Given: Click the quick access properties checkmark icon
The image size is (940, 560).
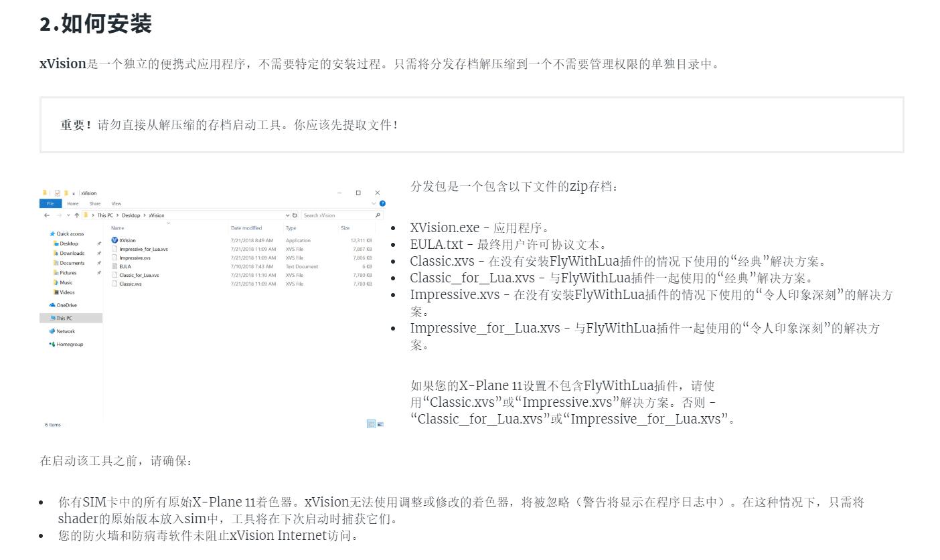Looking at the screenshot, I should pyautogui.click(x=58, y=193).
